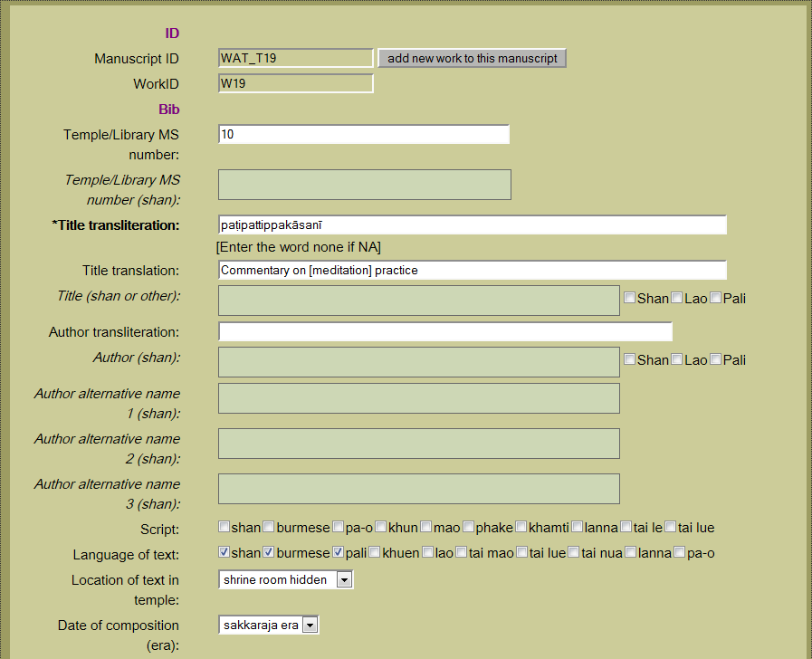Enable khun script checkbox
The image size is (812, 659).
coord(380,527)
